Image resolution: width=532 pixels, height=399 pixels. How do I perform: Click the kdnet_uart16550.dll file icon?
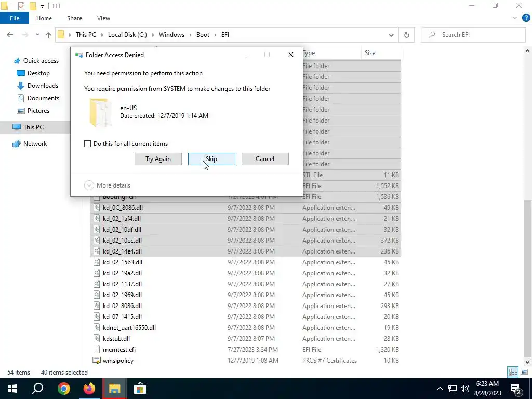pyautogui.click(x=97, y=328)
